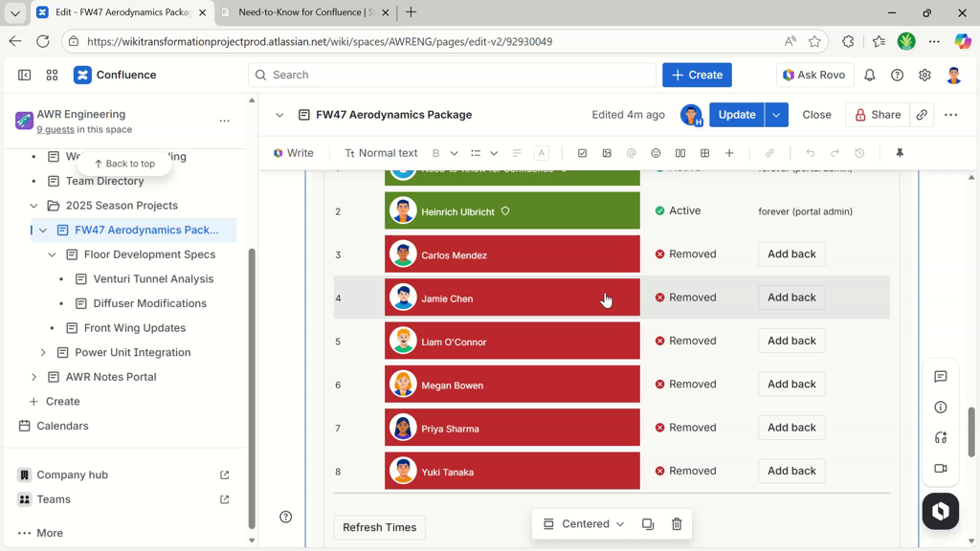Add back Jamie Chen
This screenshot has width=980, height=551.
(791, 298)
